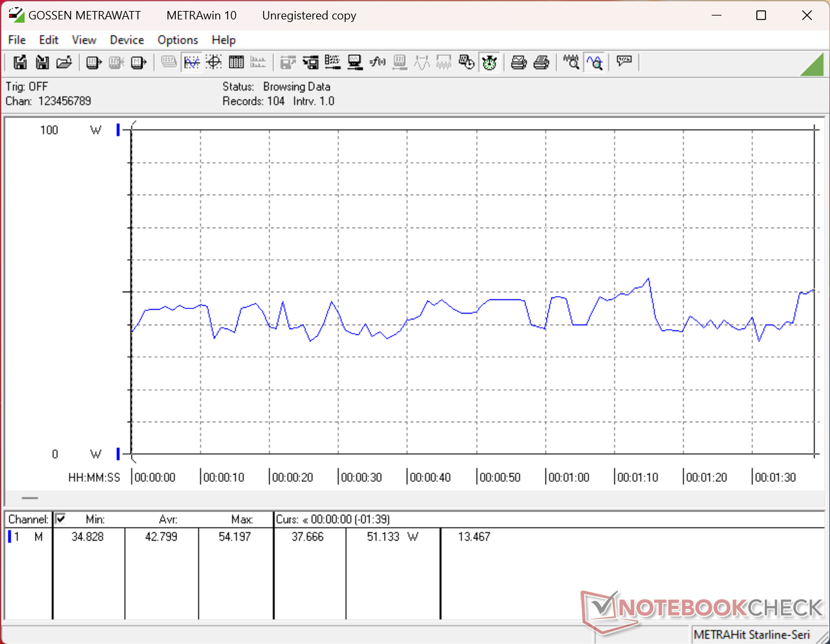Click the Max: column header
830x644 pixels.
coord(241,519)
